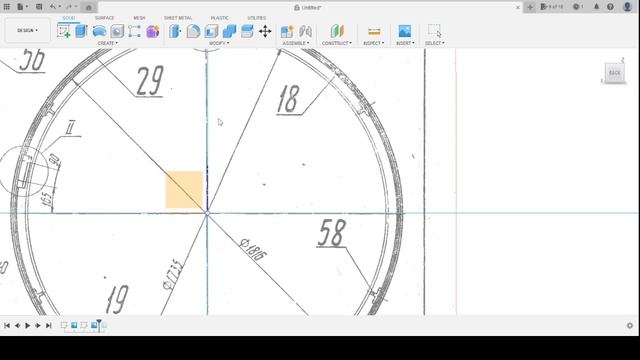Open the File menu icon
This screenshot has width=640, height=360.
(x=20, y=7)
